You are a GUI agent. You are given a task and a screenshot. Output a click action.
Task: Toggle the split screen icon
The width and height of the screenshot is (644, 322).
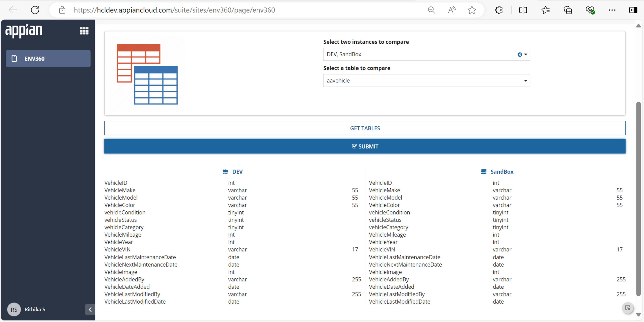click(523, 10)
